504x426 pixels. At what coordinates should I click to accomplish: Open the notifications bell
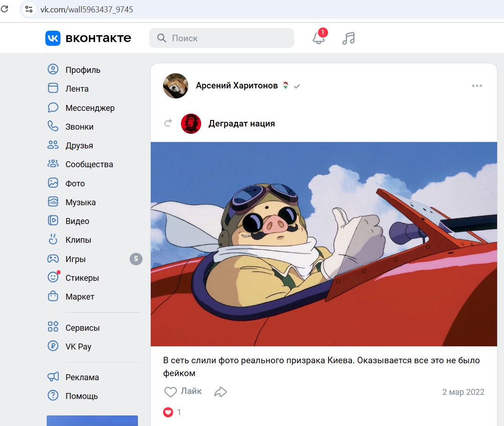[x=319, y=38]
